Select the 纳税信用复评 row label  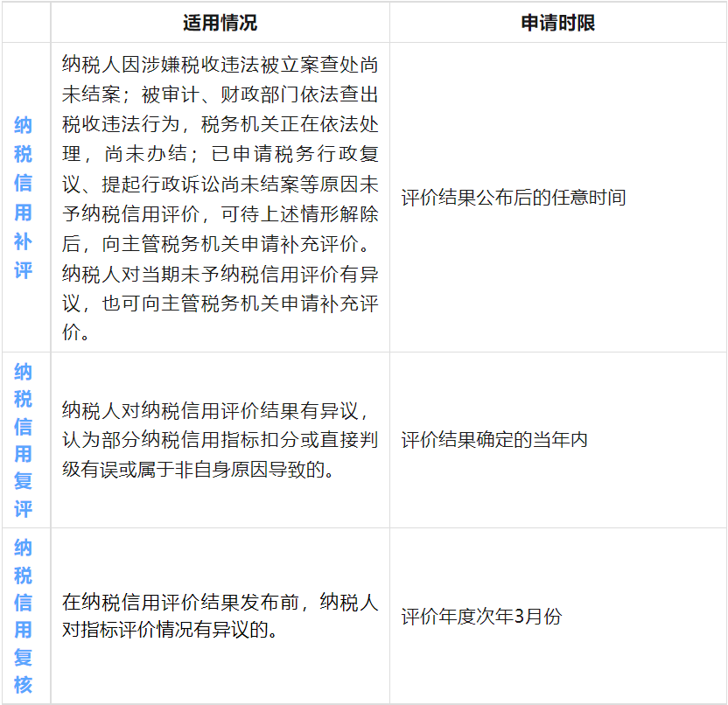coord(24,440)
